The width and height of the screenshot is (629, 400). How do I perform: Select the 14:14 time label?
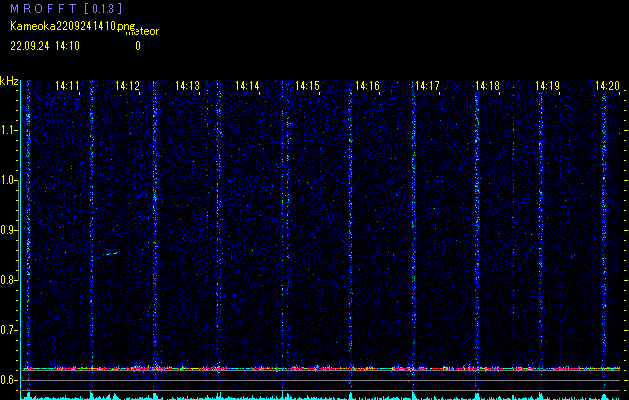(x=247, y=86)
